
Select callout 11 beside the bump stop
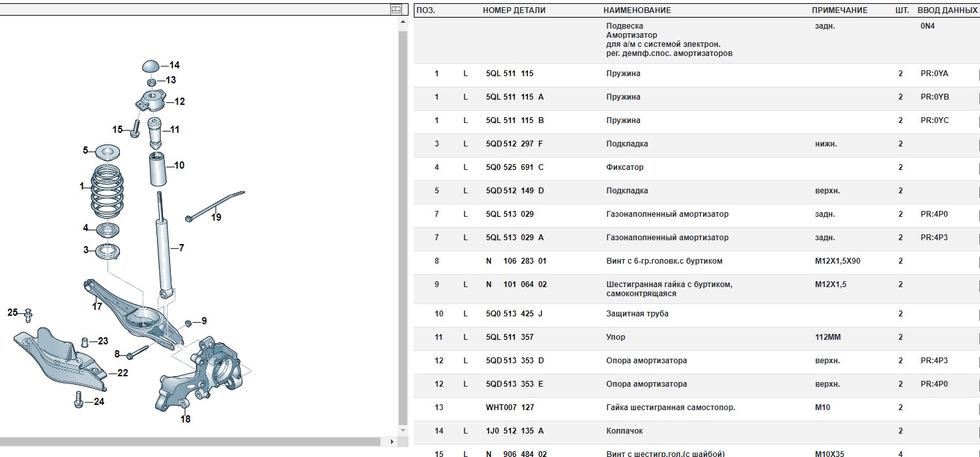click(x=174, y=130)
